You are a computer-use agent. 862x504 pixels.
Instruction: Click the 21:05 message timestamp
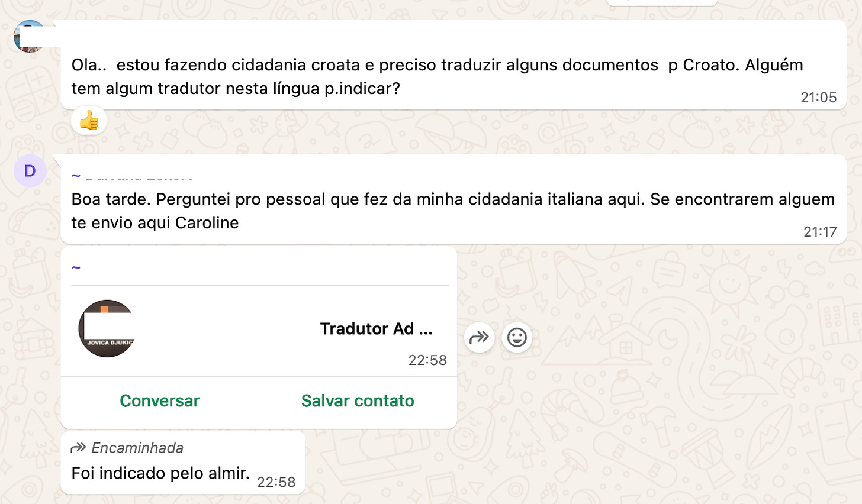coord(818,98)
